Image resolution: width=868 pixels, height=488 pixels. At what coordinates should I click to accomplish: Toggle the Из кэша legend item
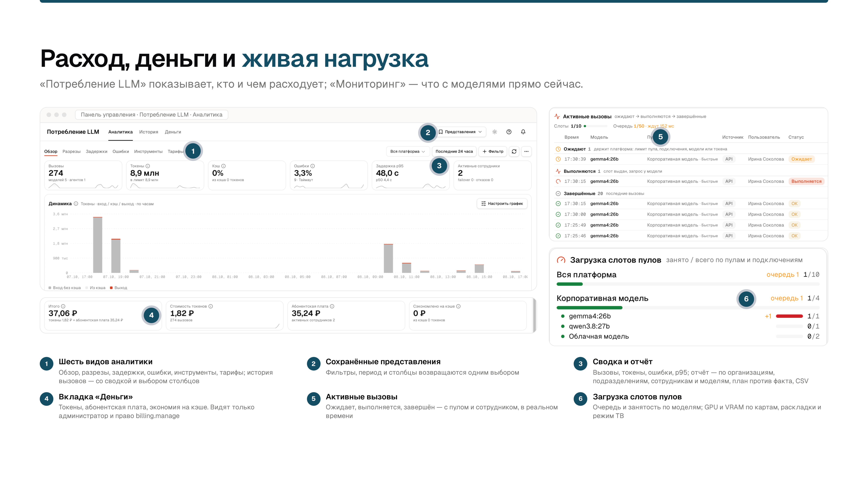tap(95, 288)
